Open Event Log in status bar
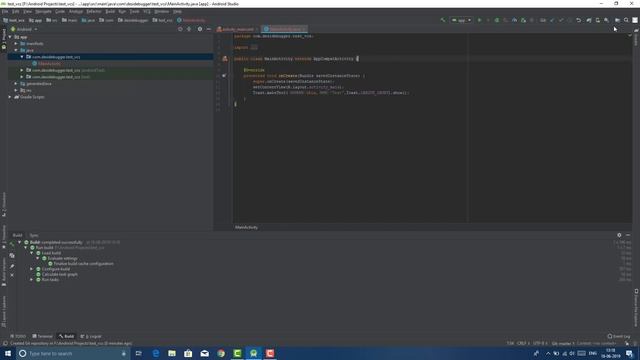Screen dimensions: 640x360 click(618, 336)
